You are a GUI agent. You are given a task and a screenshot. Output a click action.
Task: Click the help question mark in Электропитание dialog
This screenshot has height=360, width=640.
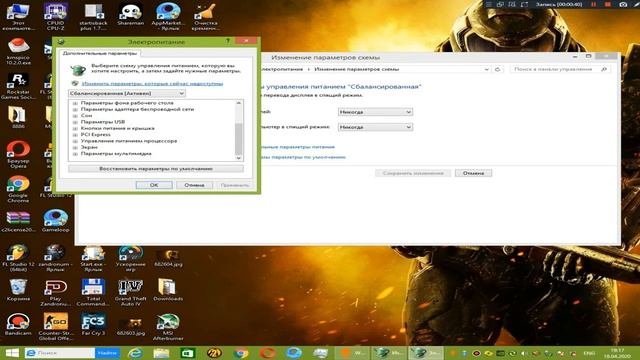[x=228, y=41]
